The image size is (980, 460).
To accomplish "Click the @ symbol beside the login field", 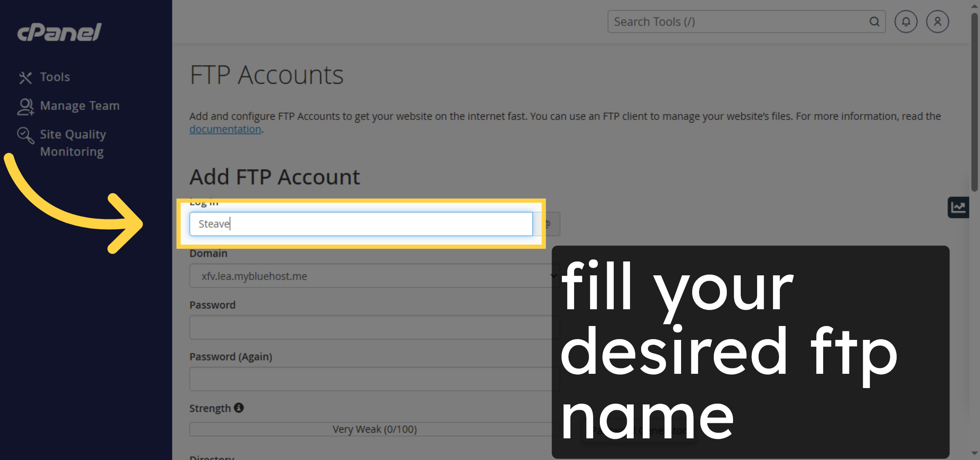I will (x=547, y=224).
